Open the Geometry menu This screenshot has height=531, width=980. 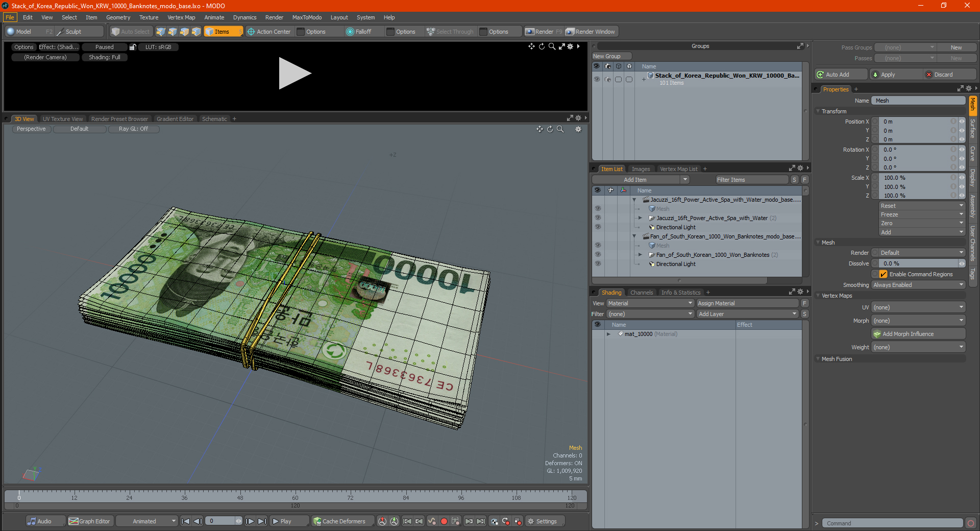118,17
